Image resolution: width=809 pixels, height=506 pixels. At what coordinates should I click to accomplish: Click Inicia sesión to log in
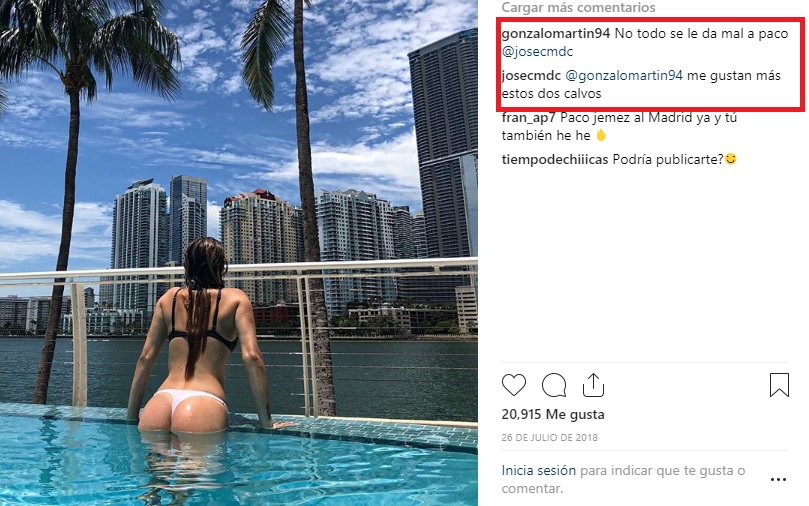pyautogui.click(x=538, y=470)
